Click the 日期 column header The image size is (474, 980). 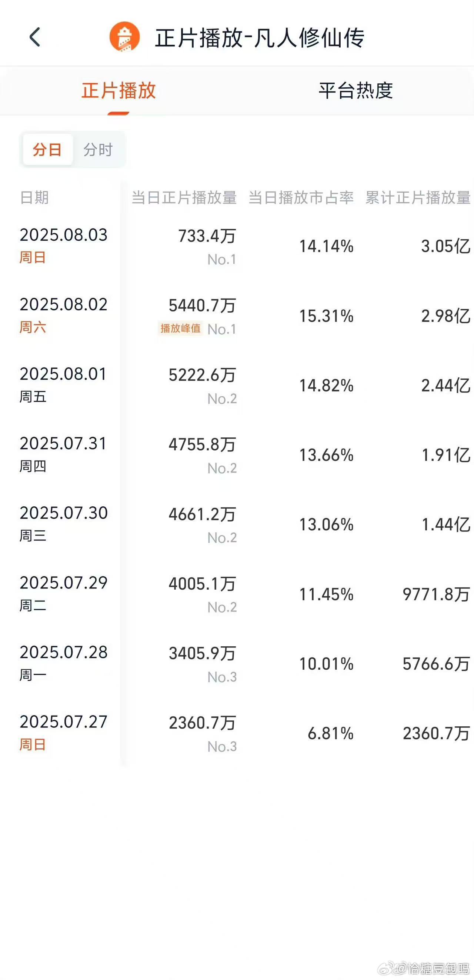click(34, 197)
